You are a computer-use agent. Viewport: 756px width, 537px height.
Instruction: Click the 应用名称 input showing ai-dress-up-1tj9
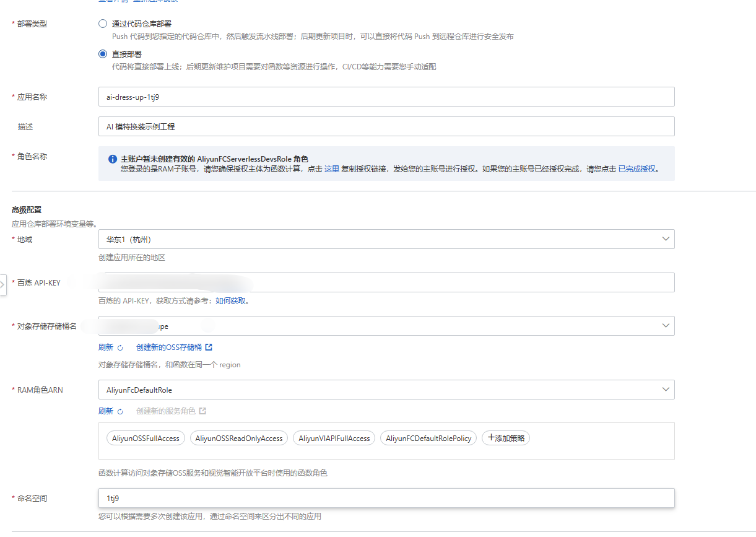click(386, 97)
